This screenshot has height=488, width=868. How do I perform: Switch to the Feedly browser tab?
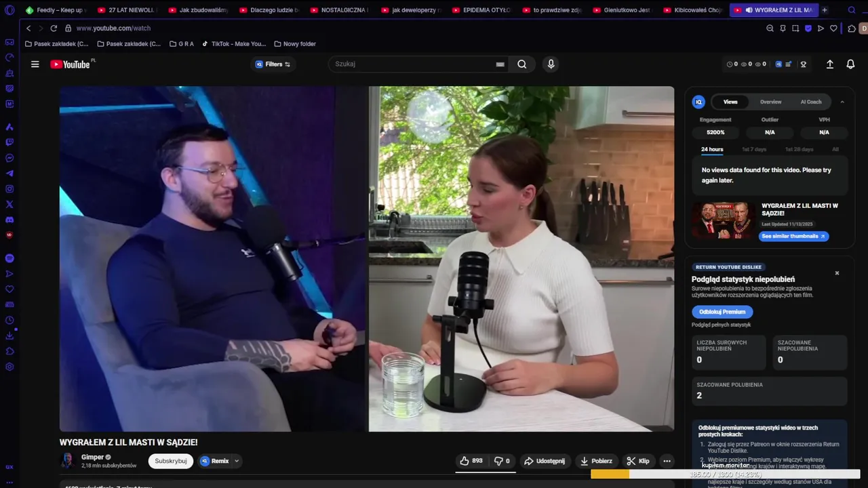coord(56,10)
